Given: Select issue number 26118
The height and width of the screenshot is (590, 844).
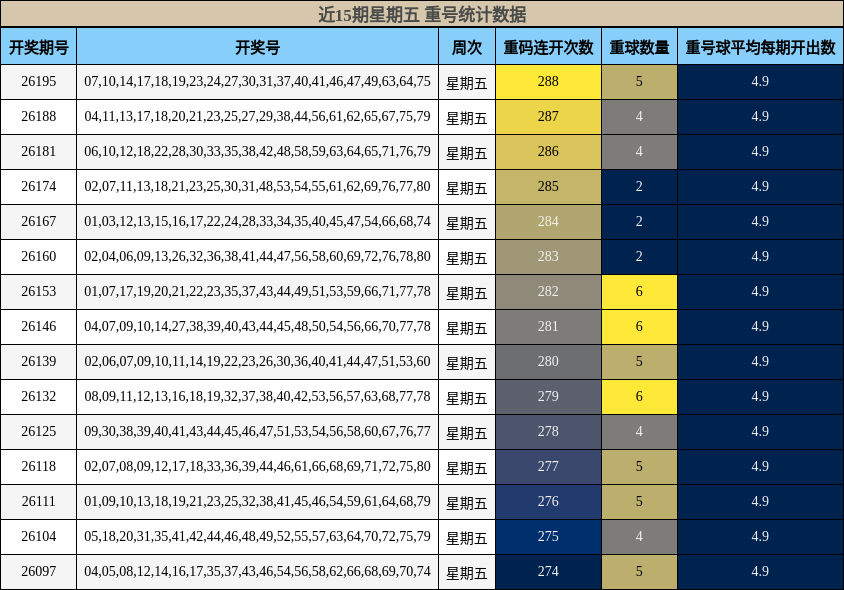Looking at the screenshot, I should coord(39,466).
